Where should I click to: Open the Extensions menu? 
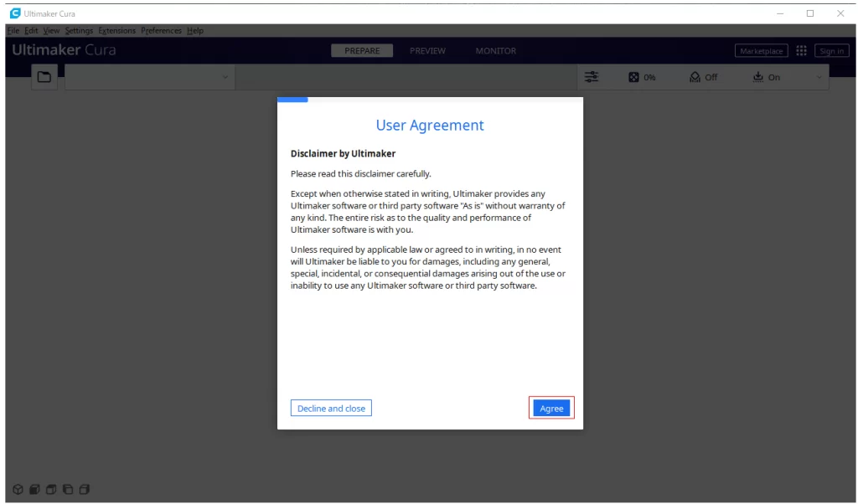pos(116,31)
